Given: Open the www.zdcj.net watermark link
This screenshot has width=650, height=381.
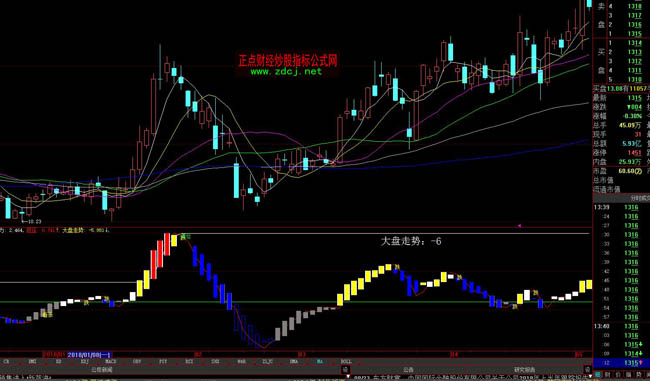Looking at the screenshot, I should point(286,72).
